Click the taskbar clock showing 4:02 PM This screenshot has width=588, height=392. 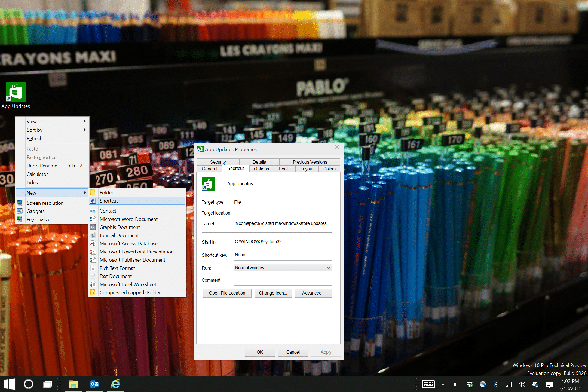pos(570,381)
